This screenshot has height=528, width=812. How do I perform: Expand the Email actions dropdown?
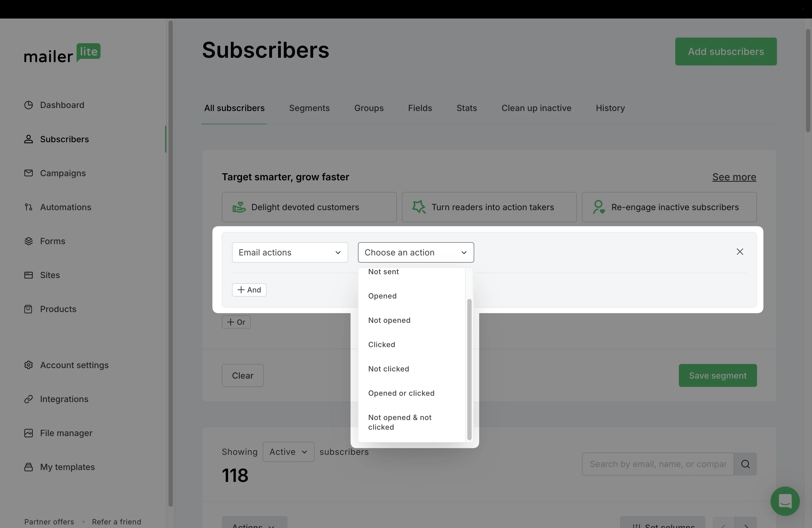tap(290, 252)
